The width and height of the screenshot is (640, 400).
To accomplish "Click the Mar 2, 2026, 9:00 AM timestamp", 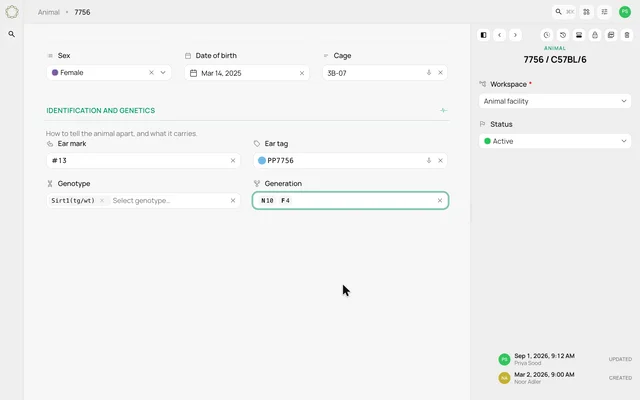I will point(544,375).
